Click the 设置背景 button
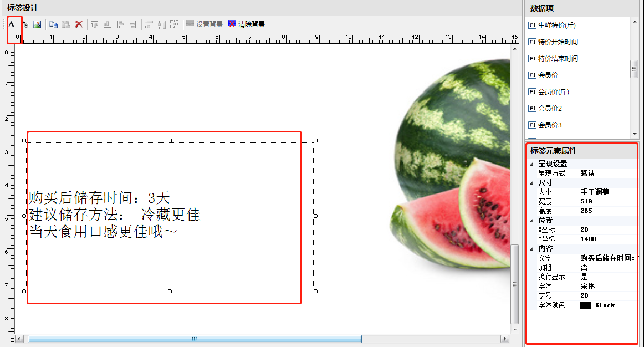 point(205,24)
